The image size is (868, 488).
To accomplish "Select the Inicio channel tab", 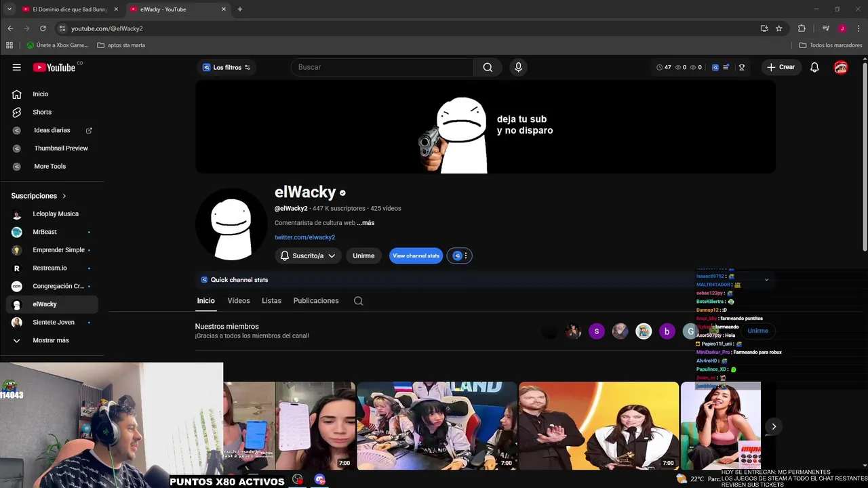I will (x=205, y=300).
